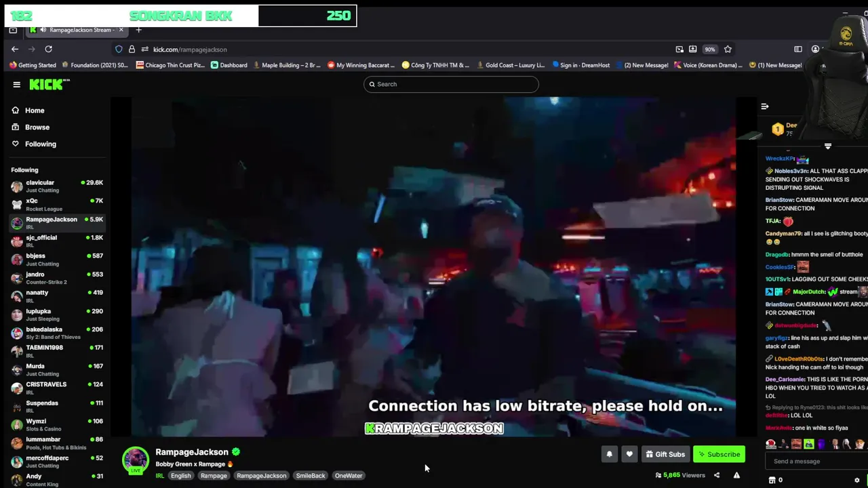This screenshot has height=488, width=868.
Task: Click the 5,865 Viewers count
Action: 680,476
